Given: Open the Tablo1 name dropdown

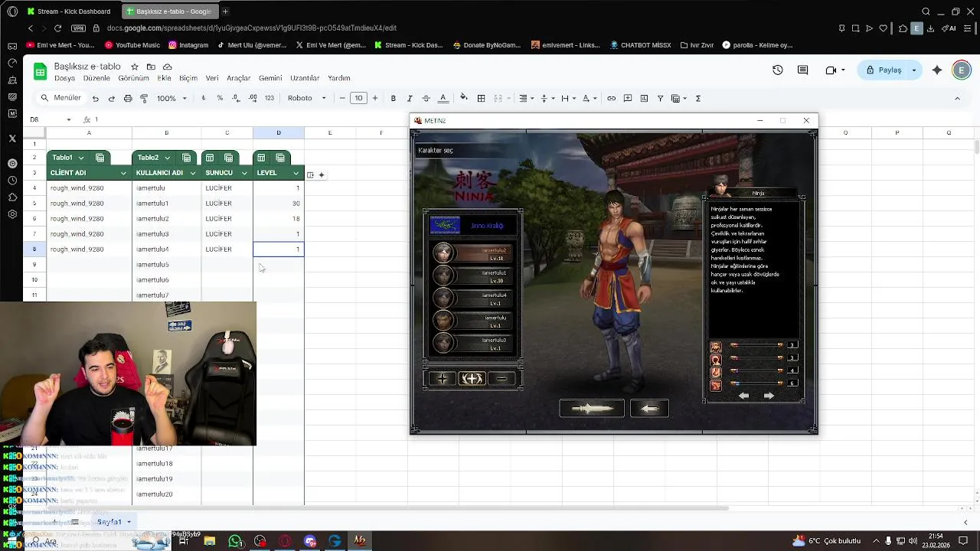Looking at the screenshot, I should pyautogui.click(x=80, y=158).
